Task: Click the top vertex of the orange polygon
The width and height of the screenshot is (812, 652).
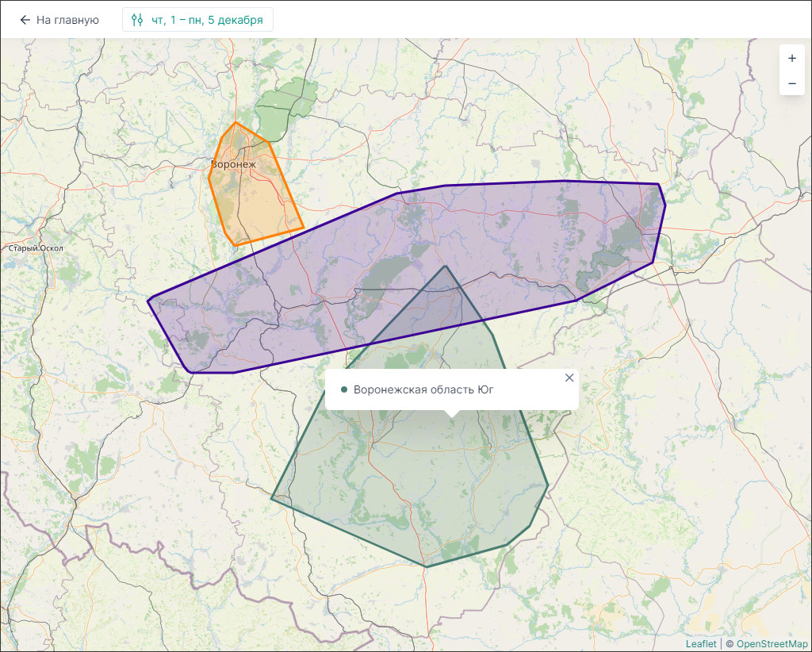Action: [236, 123]
